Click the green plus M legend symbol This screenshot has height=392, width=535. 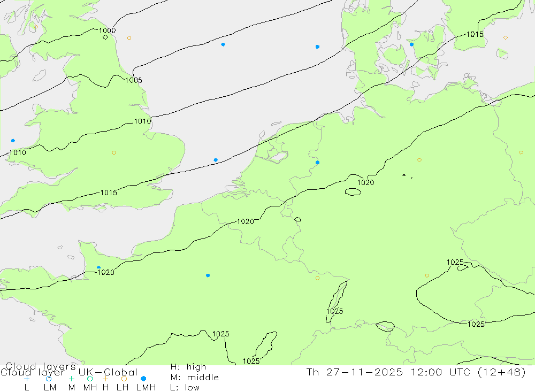[71, 379]
